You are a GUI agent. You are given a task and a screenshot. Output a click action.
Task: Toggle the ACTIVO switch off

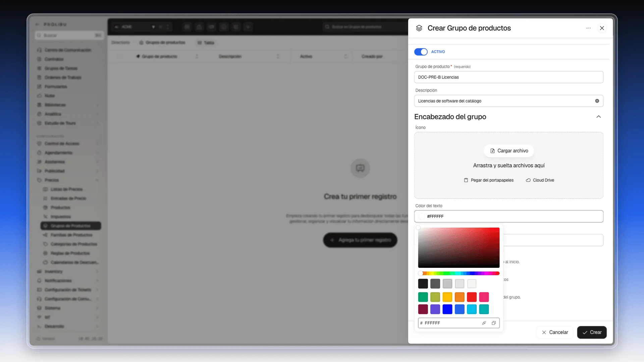pyautogui.click(x=421, y=52)
